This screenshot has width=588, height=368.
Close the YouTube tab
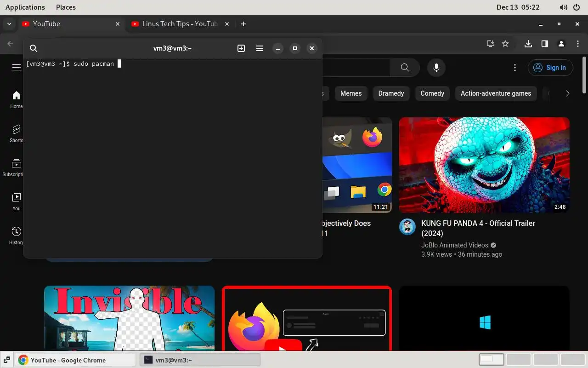(x=117, y=24)
